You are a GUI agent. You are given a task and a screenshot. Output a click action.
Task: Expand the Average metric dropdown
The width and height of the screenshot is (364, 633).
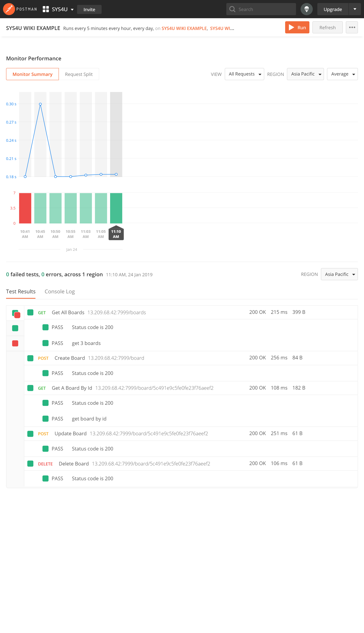click(342, 74)
